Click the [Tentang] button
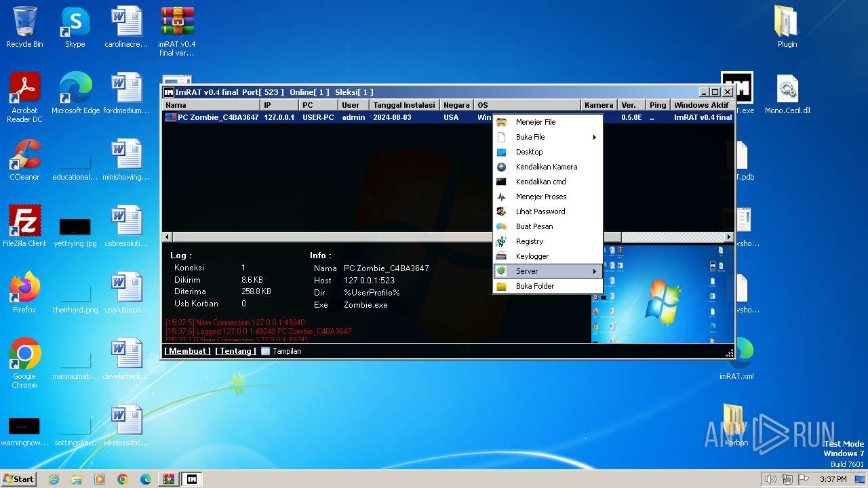The height and width of the screenshot is (488, 868). [x=235, y=351]
